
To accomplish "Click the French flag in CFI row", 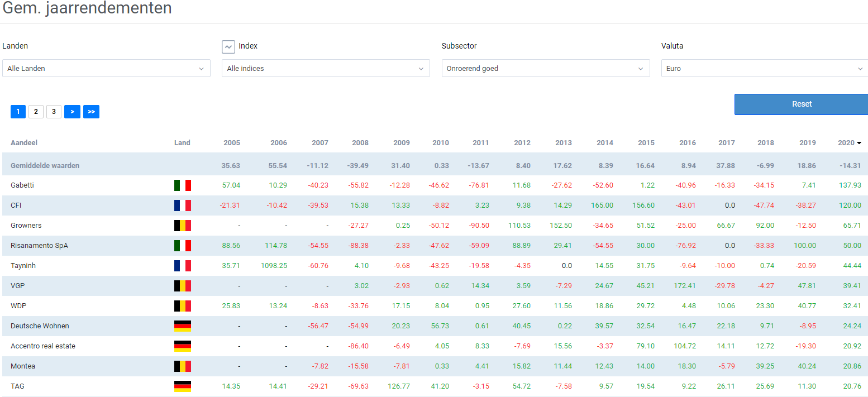I will click(182, 205).
